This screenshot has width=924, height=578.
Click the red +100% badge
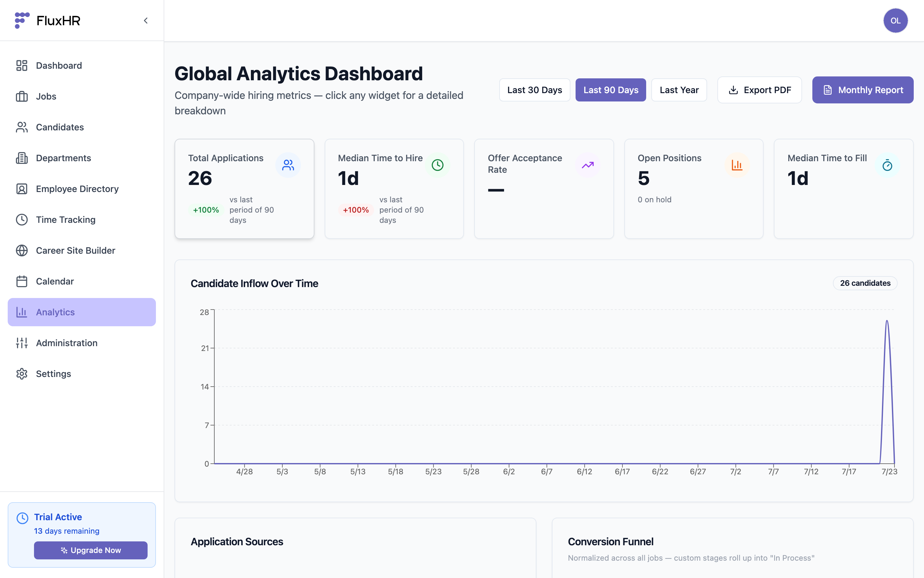point(355,210)
